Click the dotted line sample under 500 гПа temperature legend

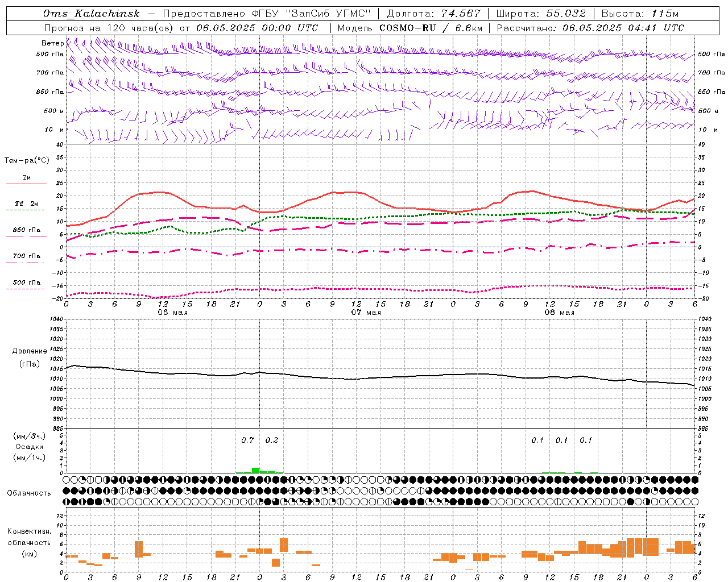pos(26,289)
